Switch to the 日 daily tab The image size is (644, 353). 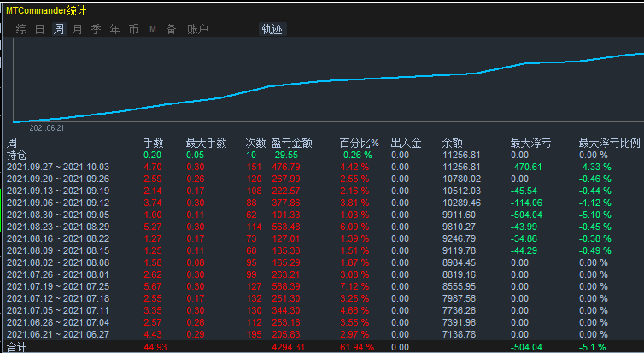pyautogui.click(x=40, y=29)
